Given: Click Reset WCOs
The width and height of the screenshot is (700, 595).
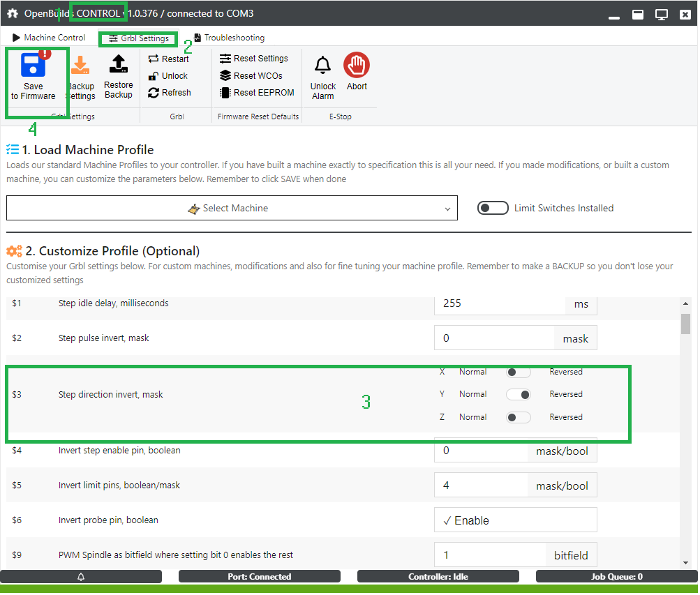Looking at the screenshot, I should tap(251, 76).
